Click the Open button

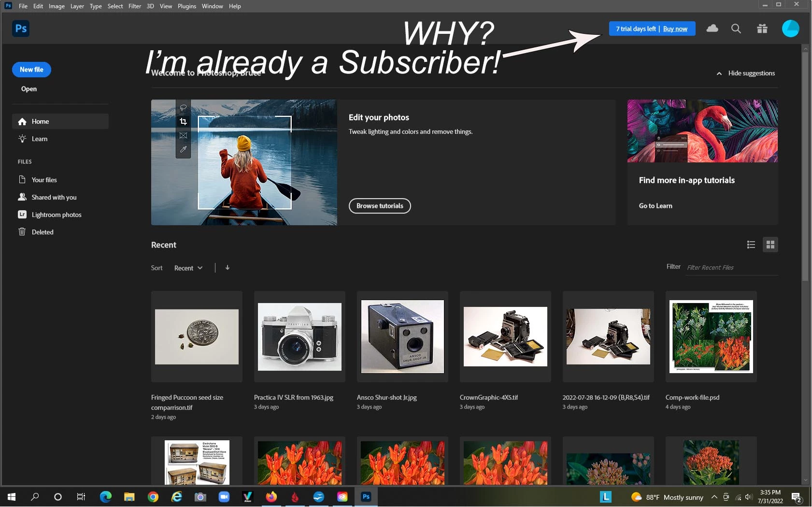29,89
